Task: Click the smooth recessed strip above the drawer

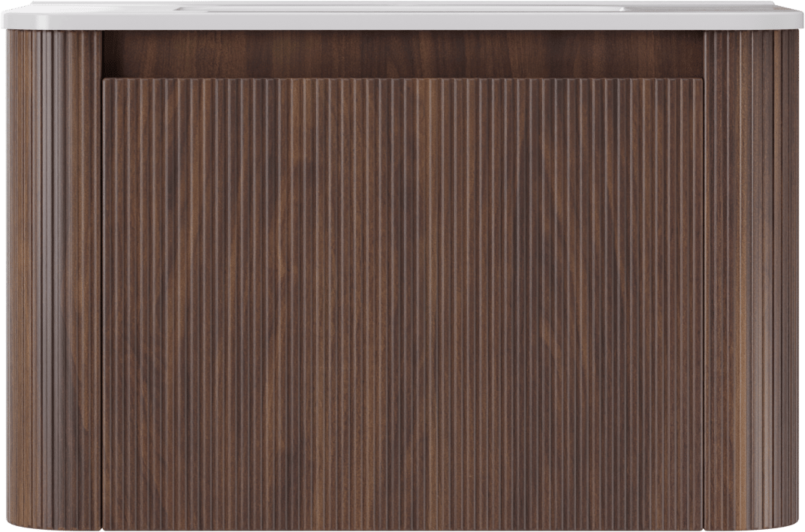Action: click(402, 54)
